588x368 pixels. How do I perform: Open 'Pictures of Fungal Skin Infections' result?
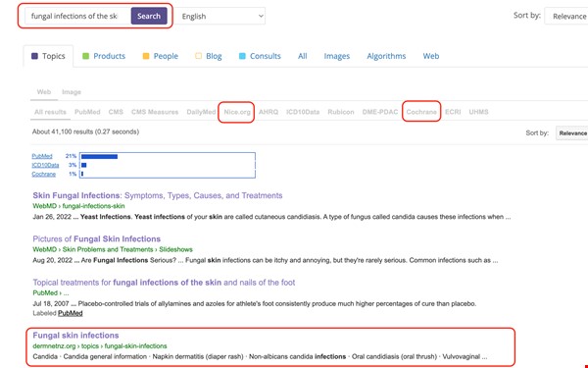[96, 238]
